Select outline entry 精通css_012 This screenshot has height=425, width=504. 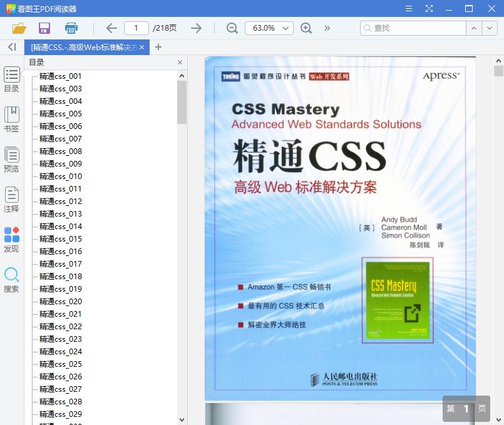point(61,202)
